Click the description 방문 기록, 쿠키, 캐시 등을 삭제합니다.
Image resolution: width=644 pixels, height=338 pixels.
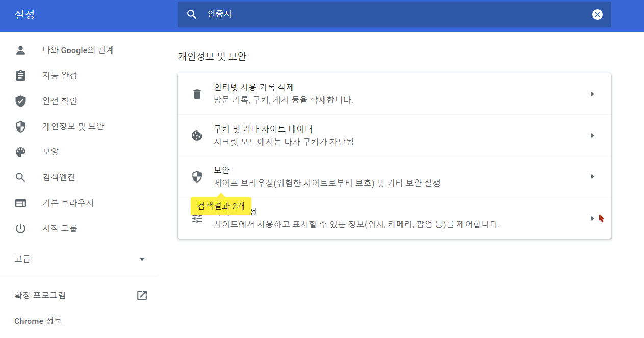click(284, 100)
